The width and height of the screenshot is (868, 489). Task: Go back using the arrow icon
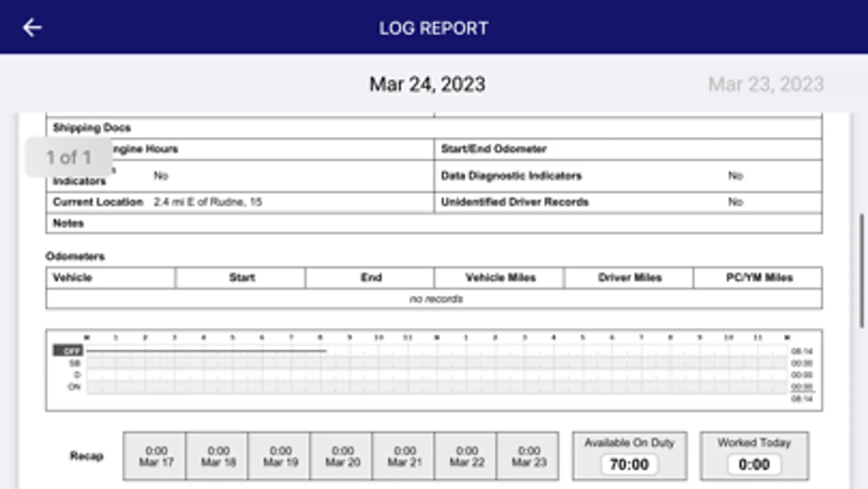click(x=32, y=28)
